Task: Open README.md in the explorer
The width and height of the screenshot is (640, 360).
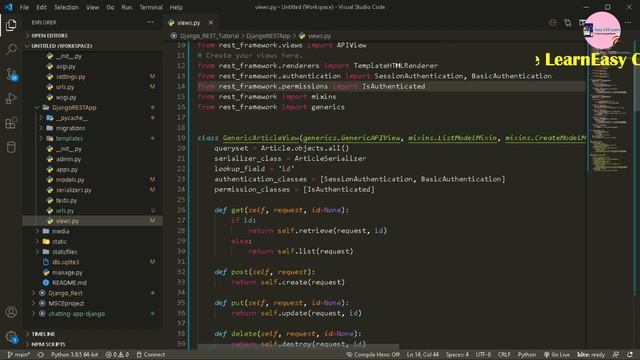Action: [69, 282]
